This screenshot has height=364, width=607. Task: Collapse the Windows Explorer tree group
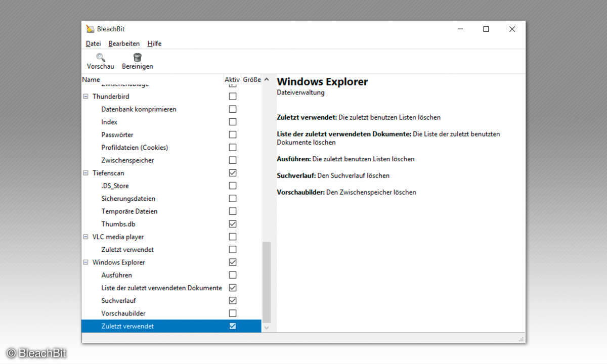point(85,262)
